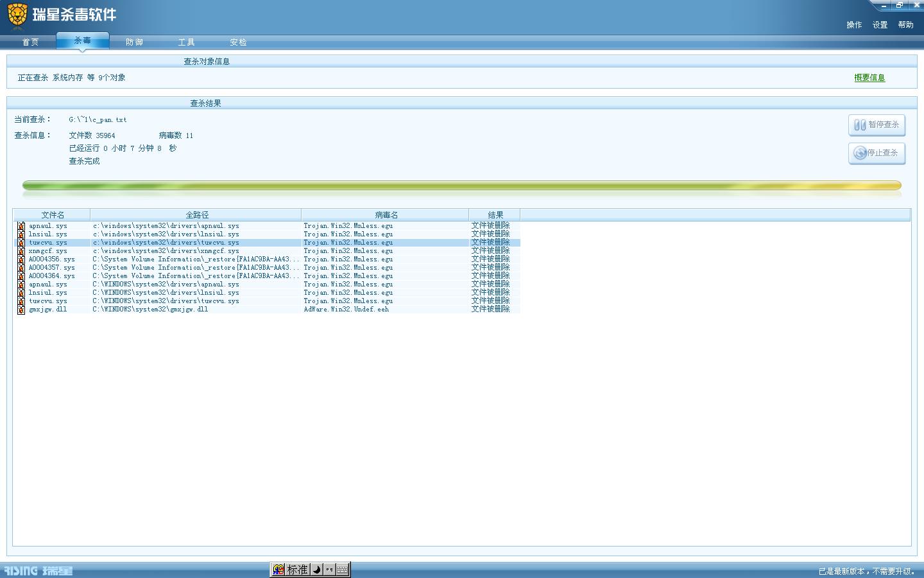Select the 杀毒 tab
Image resolution: width=924 pixels, height=578 pixels.
click(83, 40)
